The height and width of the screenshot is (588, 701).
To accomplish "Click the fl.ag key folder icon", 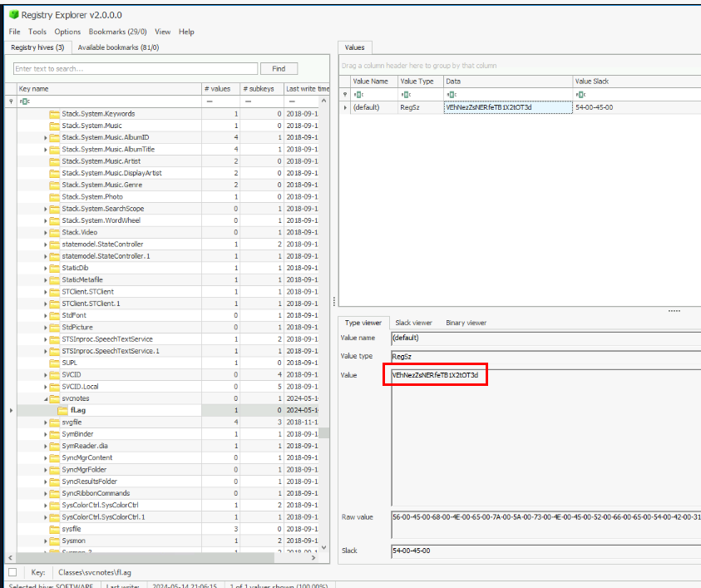I will tap(63, 411).
